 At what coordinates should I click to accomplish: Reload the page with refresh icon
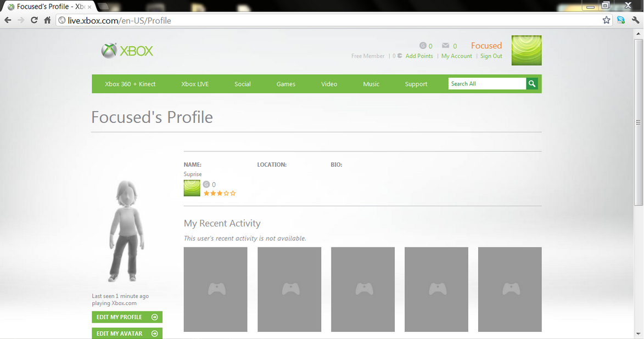point(34,20)
